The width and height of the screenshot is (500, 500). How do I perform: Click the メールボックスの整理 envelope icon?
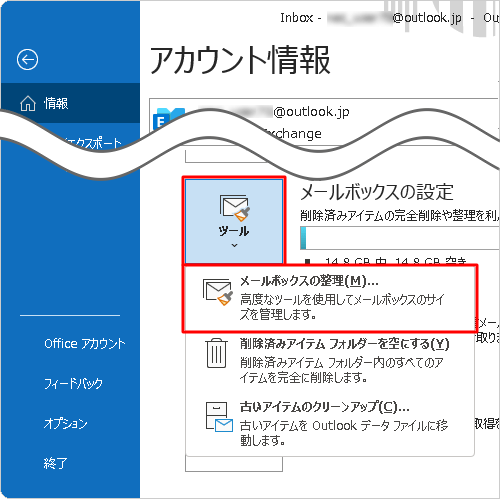coord(218,292)
